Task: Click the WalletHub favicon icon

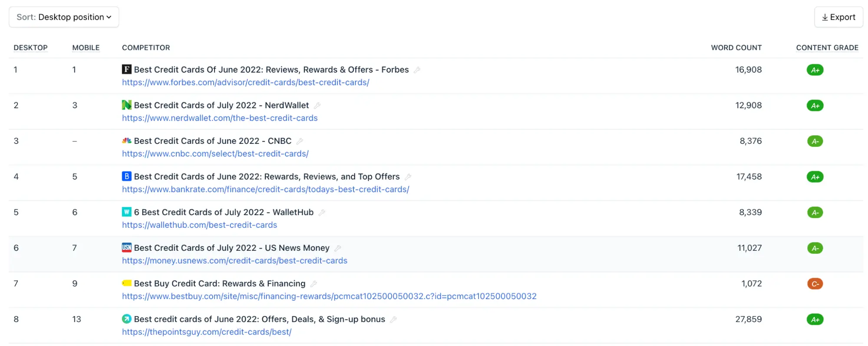Action: [x=127, y=212]
